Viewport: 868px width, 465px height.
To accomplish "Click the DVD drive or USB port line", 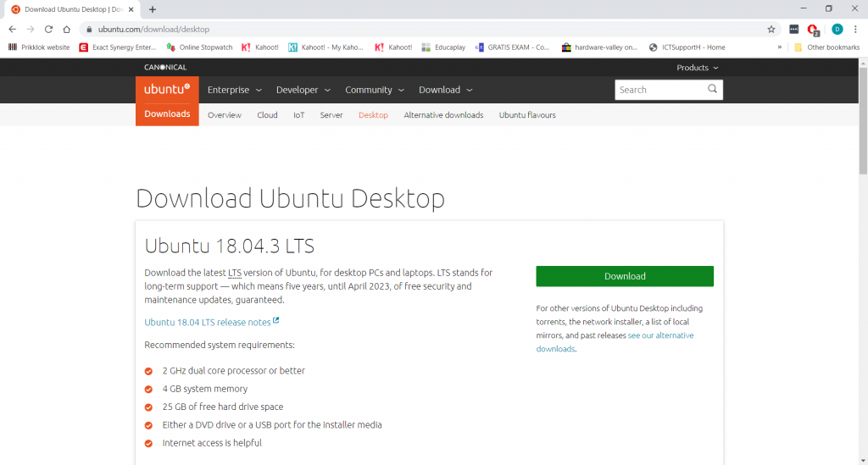I will [x=272, y=424].
